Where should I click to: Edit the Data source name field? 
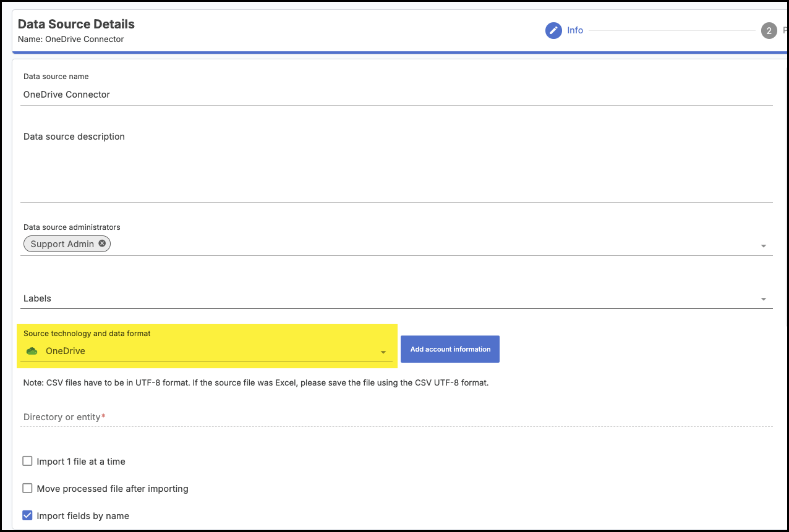[x=396, y=95]
